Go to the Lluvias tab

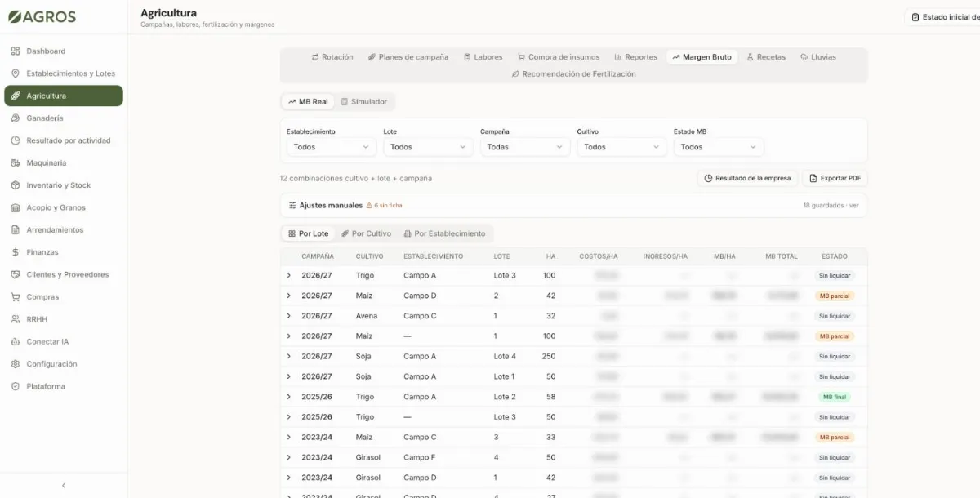click(x=817, y=57)
